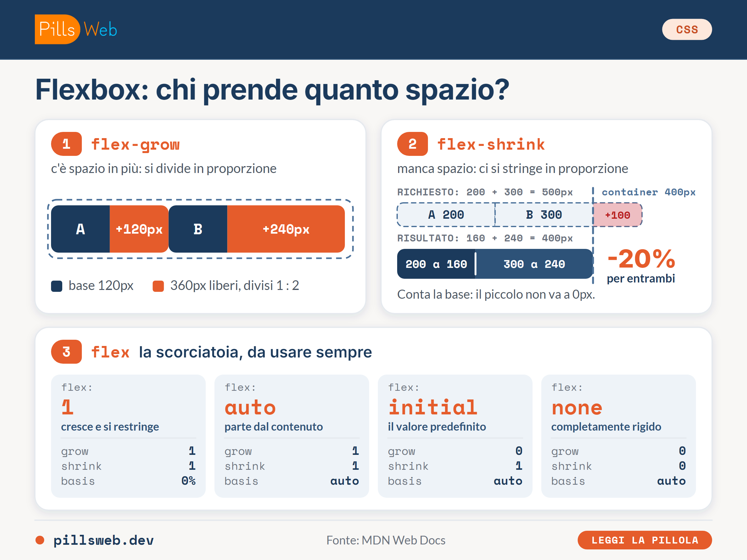The height and width of the screenshot is (560, 747).
Task: Click 'completamente rigido' caption
Action: 606,427
